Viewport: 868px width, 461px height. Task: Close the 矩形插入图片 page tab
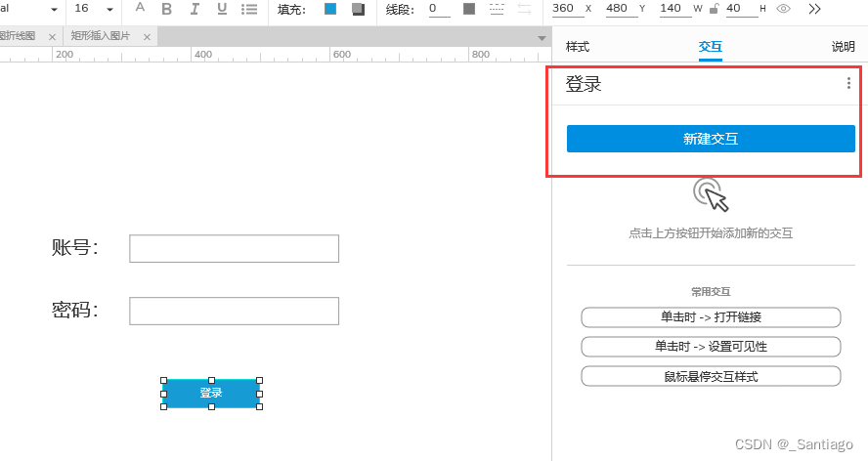point(147,36)
